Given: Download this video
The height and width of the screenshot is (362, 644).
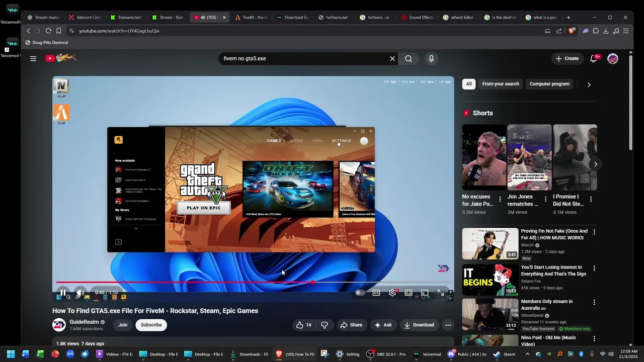Looking at the screenshot, I should click(x=419, y=325).
